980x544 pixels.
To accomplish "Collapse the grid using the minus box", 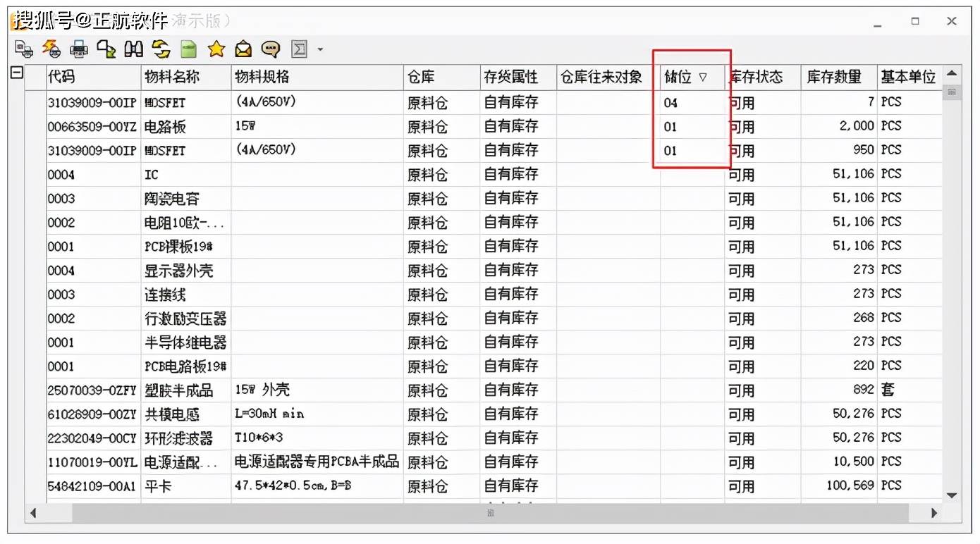I will (x=16, y=73).
